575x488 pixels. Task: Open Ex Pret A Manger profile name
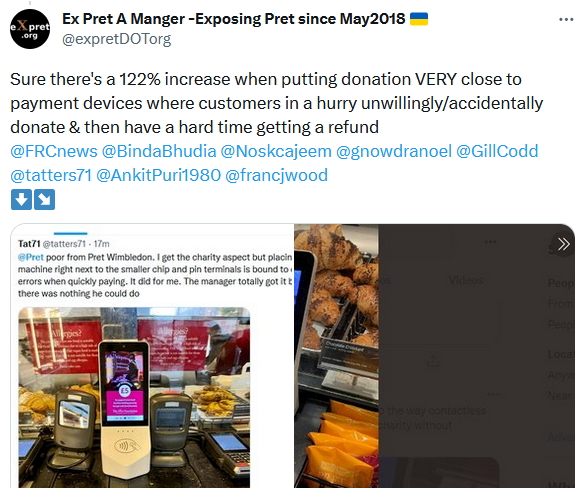coord(234,19)
